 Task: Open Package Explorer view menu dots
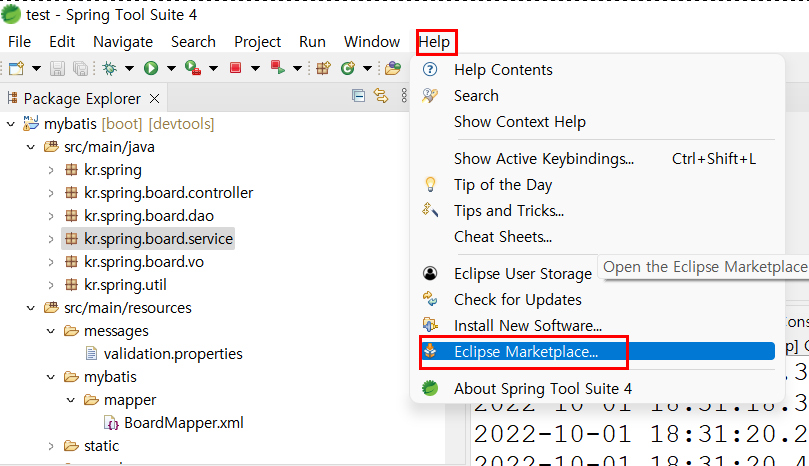404,95
